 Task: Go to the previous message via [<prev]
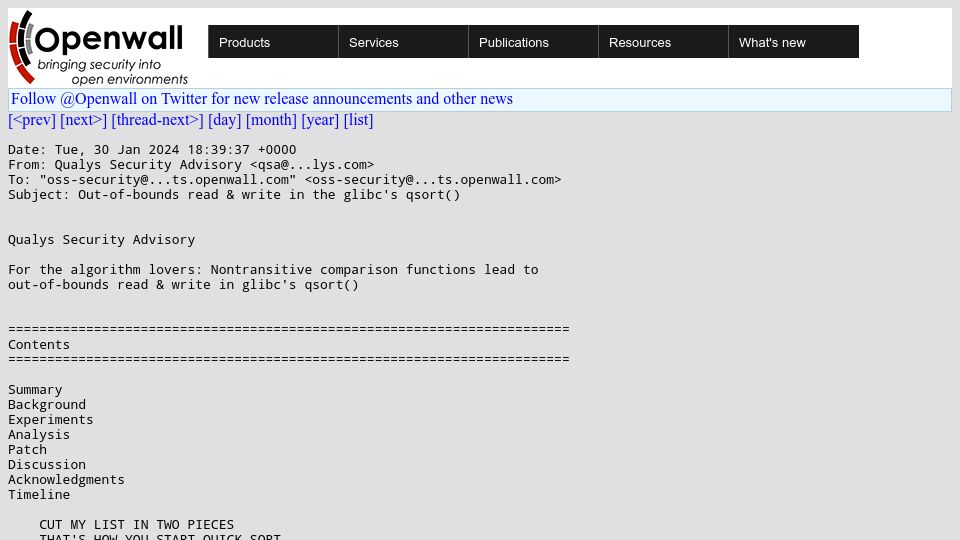(32, 120)
